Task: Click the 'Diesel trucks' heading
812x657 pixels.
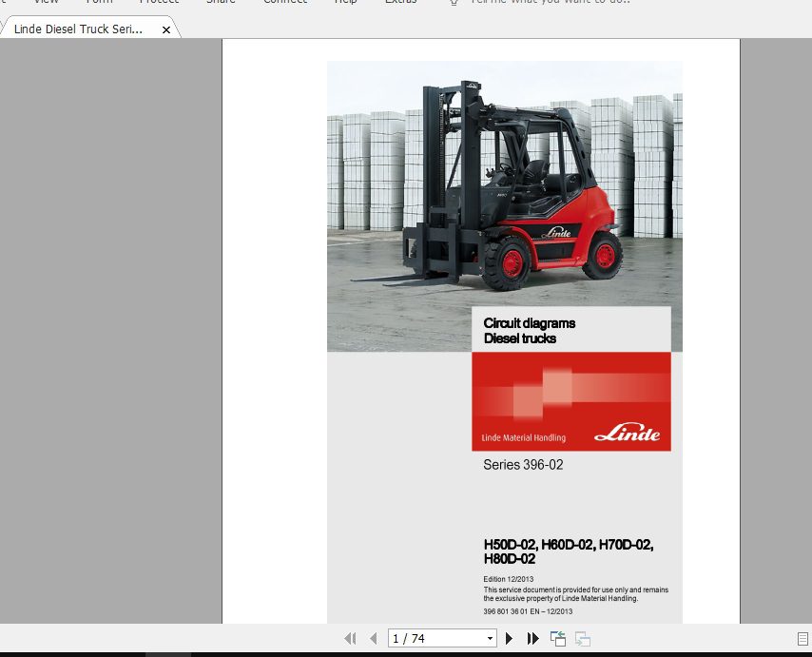Action: [520, 338]
